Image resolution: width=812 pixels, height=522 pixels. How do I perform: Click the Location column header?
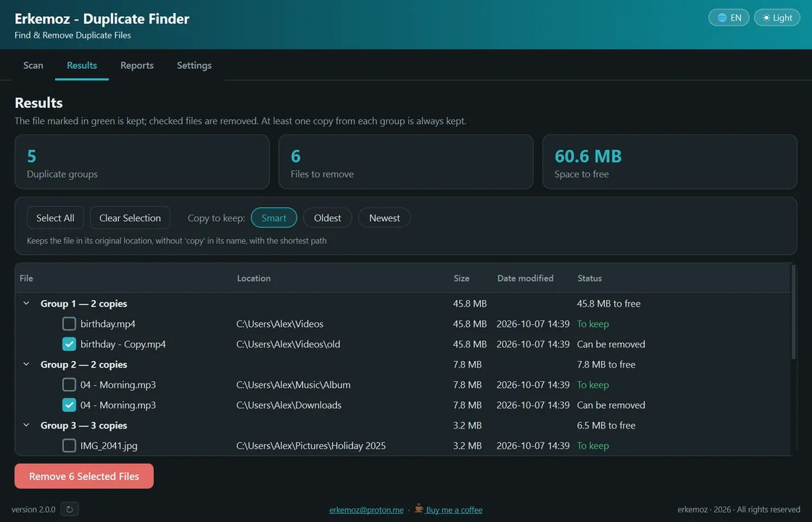coord(254,278)
